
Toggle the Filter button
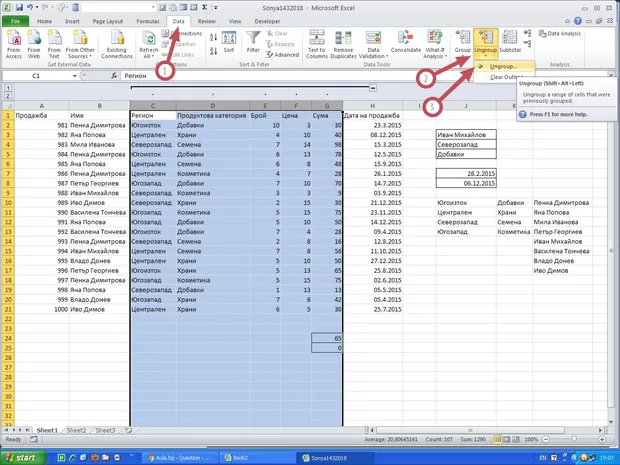point(254,44)
